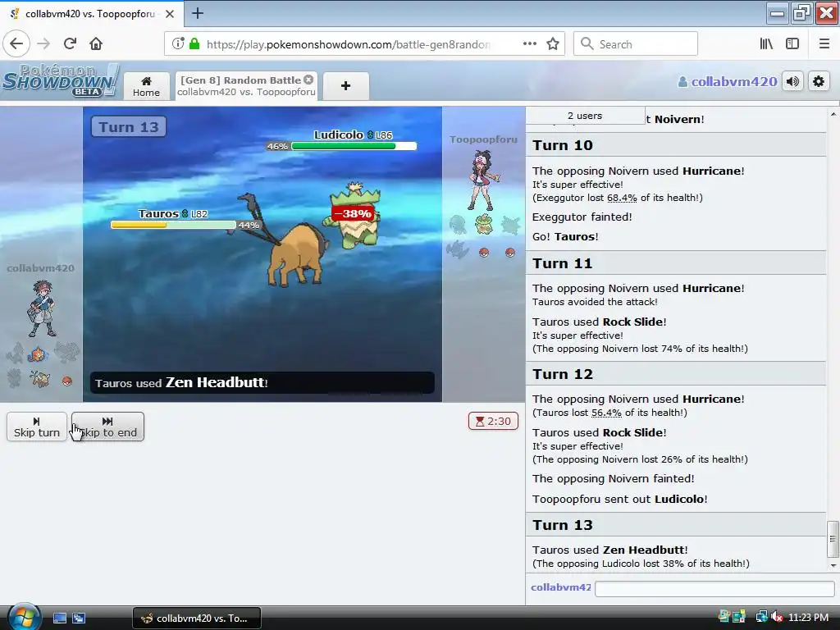Click the collabvm420 vs. To... taskbar button
The image size is (840, 630).
[x=197, y=619]
